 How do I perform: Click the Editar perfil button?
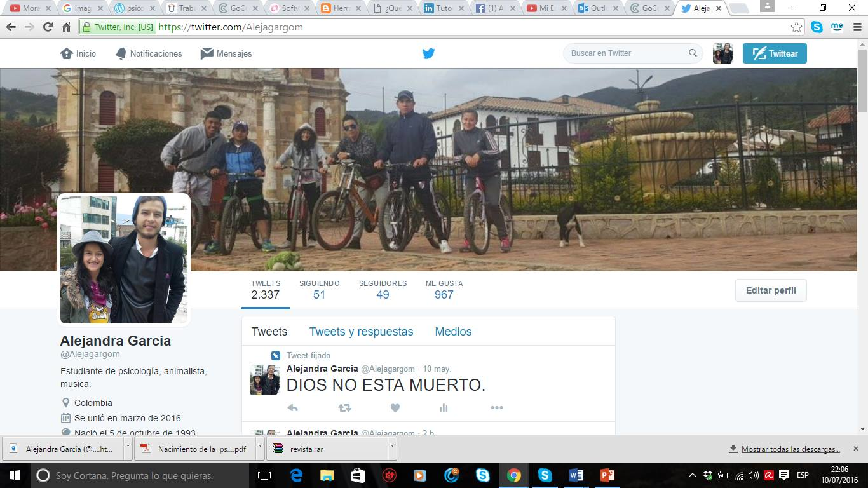coord(771,290)
